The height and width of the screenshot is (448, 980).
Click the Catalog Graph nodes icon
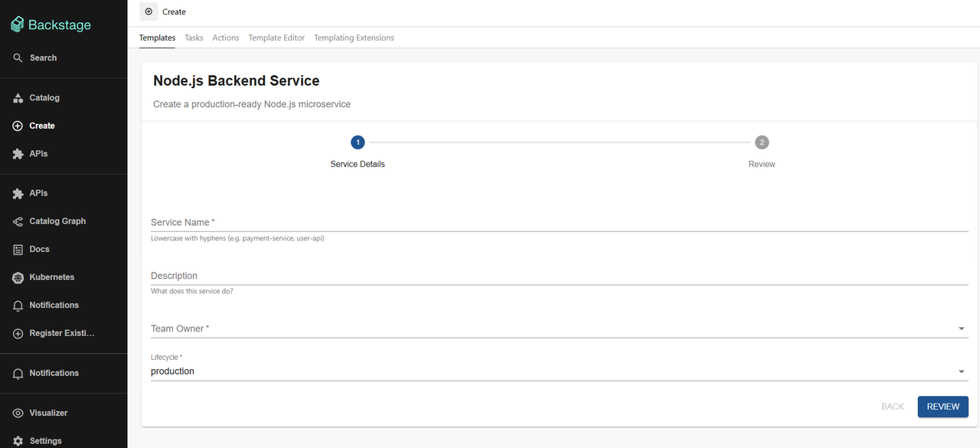point(18,221)
